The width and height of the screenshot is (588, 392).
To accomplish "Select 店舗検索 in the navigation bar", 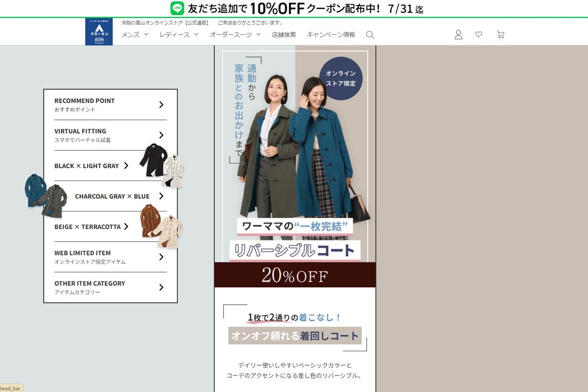I will [x=284, y=35].
